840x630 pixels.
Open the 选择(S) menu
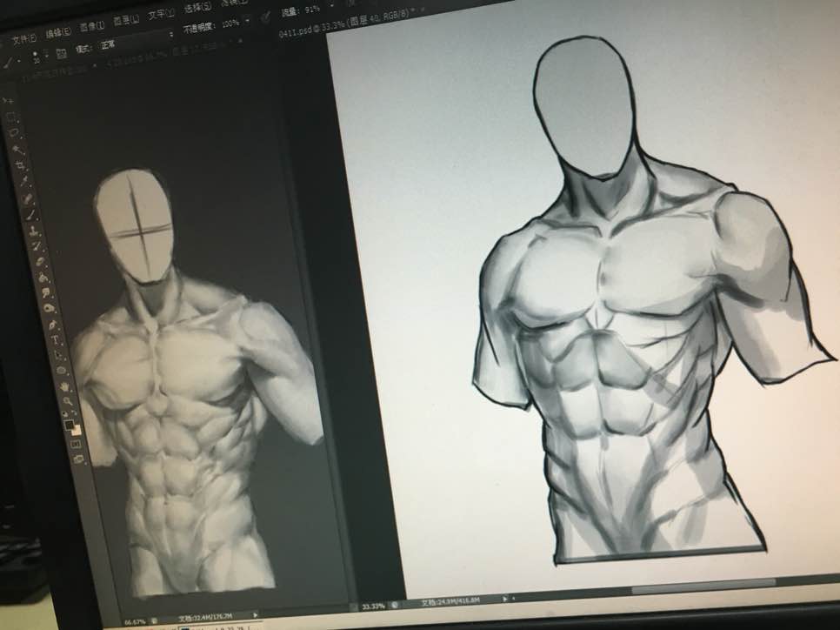point(197,8)
